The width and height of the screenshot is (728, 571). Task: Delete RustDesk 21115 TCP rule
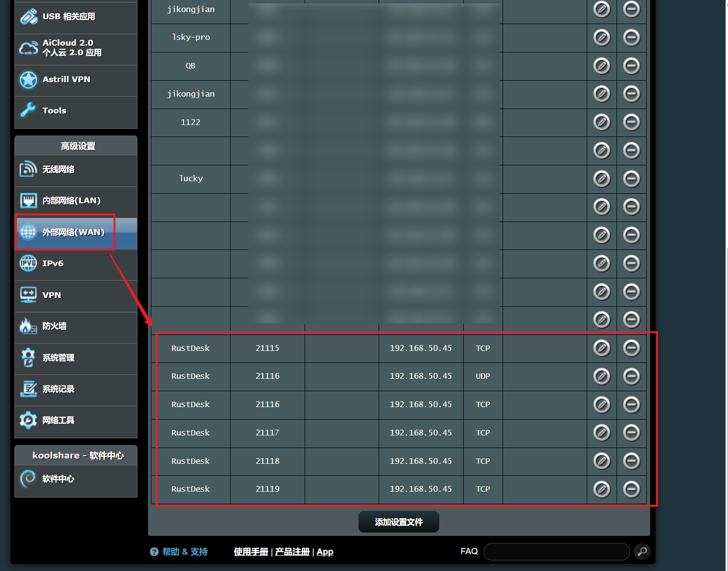(x=631, y=348)
